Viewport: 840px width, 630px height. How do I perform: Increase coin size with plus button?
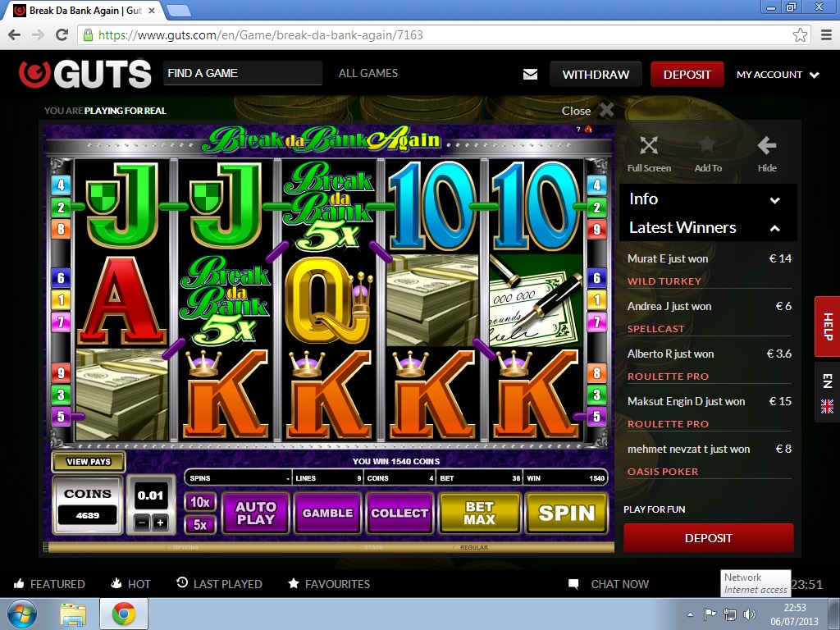pyautogui.click(x=160, y=523)
